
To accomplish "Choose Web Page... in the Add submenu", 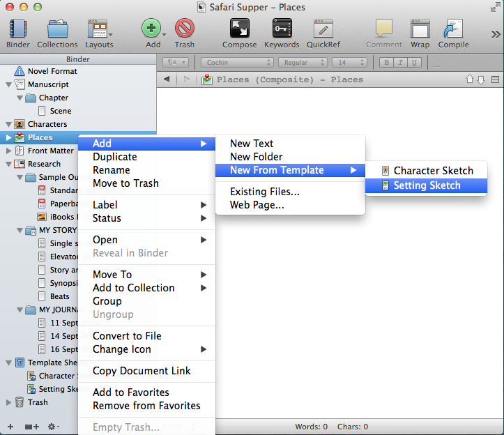I will coord(290,205).
